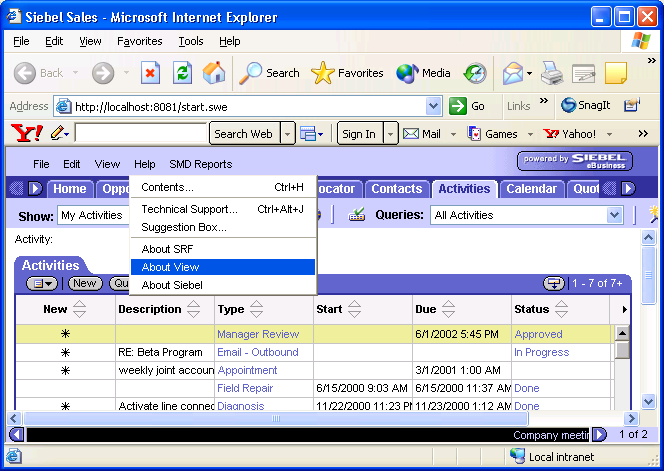Sort by the Type column arrows
Image resolution: width=664 pixels, height=471 pixels.
click(x=256, y=309)
